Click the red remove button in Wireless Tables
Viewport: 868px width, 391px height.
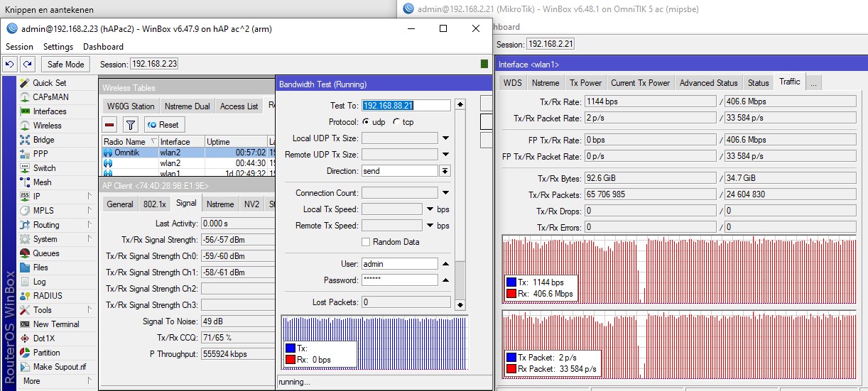[x=110, y=125]
